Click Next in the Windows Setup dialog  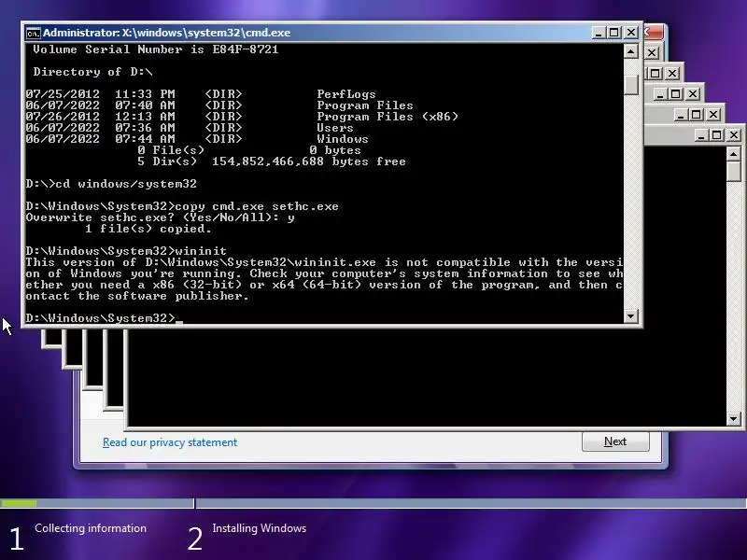pos(615,441)
